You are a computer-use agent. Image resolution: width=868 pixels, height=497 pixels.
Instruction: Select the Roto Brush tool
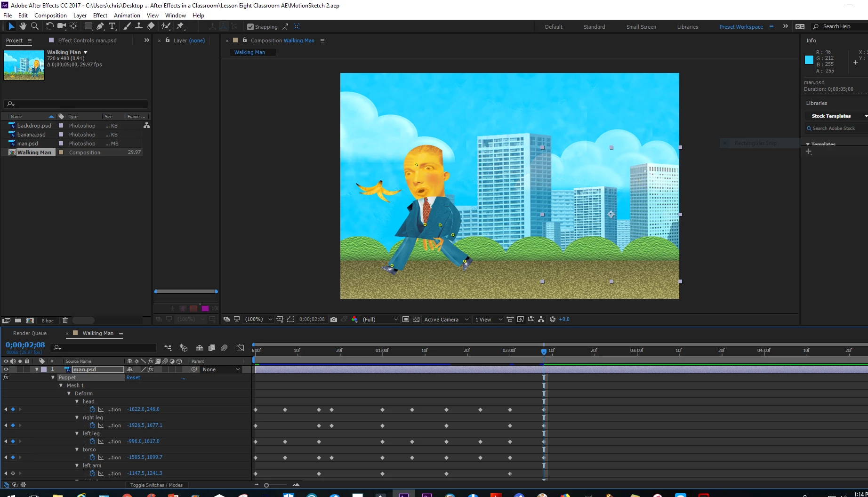tap(166, 26)
